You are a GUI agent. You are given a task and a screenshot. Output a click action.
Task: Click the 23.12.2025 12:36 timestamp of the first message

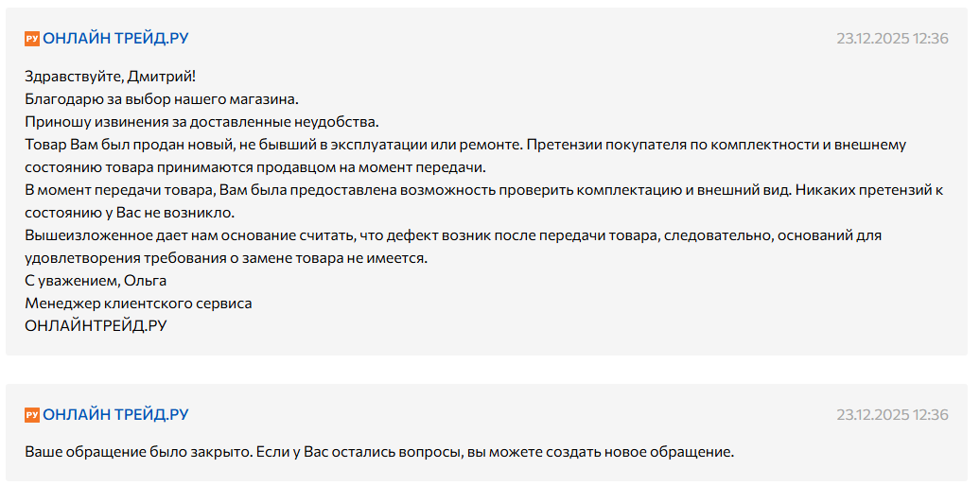891,39
